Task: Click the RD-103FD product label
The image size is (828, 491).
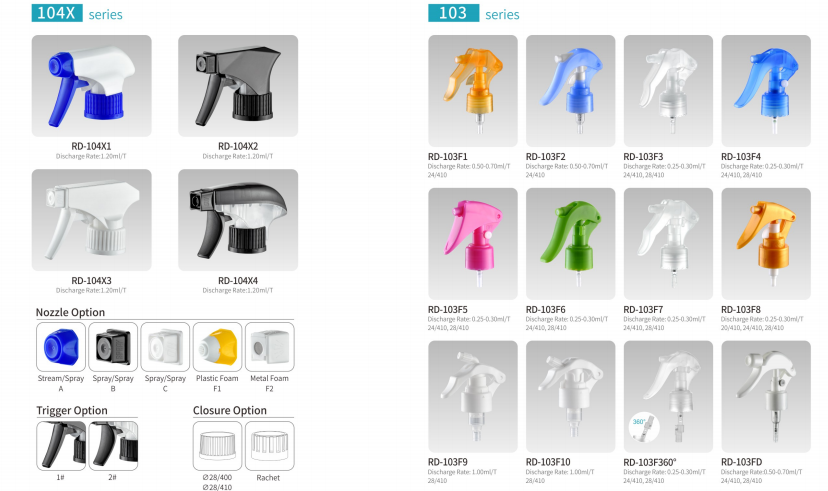Action: pyautogui.click(x=741, y=462)
